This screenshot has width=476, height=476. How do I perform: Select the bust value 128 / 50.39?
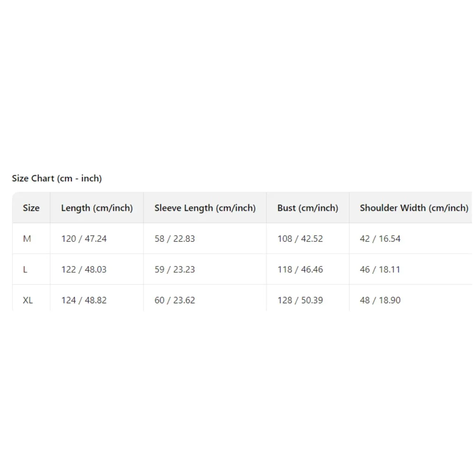pos(300,300)
